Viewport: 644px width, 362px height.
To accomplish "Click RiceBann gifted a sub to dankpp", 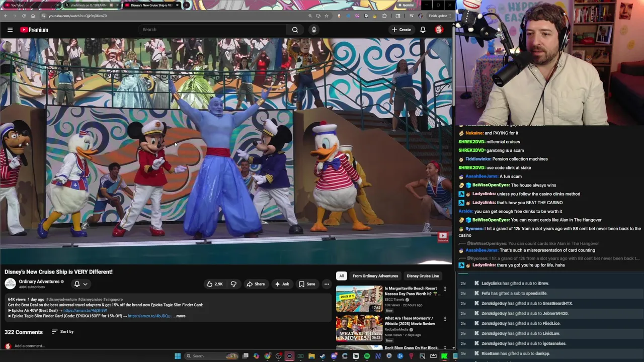I will click(x=516, y=354).
